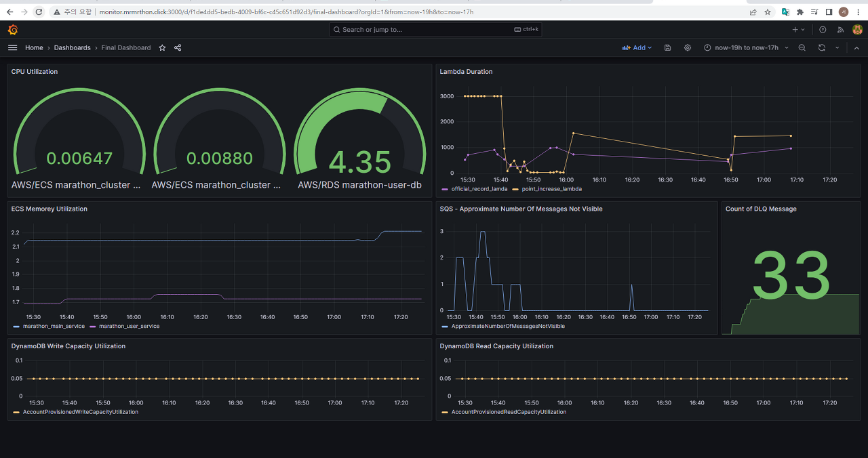Screen dimensions: 868x458
Task: Open ECS Memorey Utilization panel title
Action: pyautogui.click(x=50, y=209)
